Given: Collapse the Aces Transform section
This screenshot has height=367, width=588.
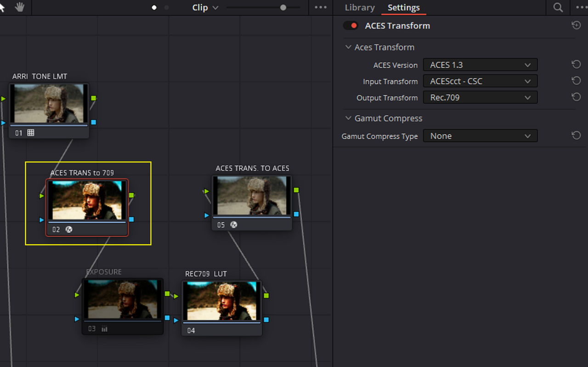Looking at the screenshot, I should [x=348, y=47].
